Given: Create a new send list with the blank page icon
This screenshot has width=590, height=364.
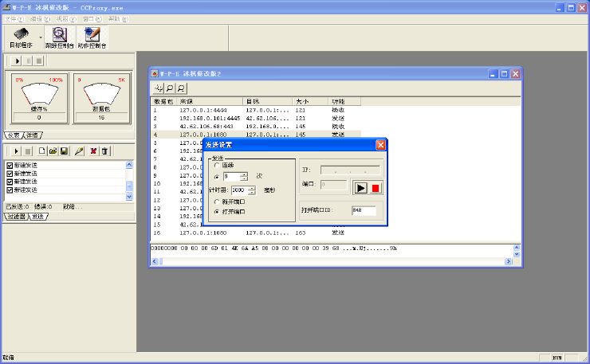Looking at the screenshot, I should (41, 151).
